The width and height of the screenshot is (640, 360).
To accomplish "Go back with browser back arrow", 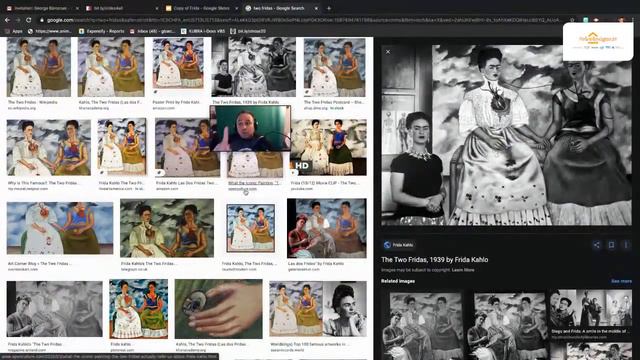I will pos(7,20).
